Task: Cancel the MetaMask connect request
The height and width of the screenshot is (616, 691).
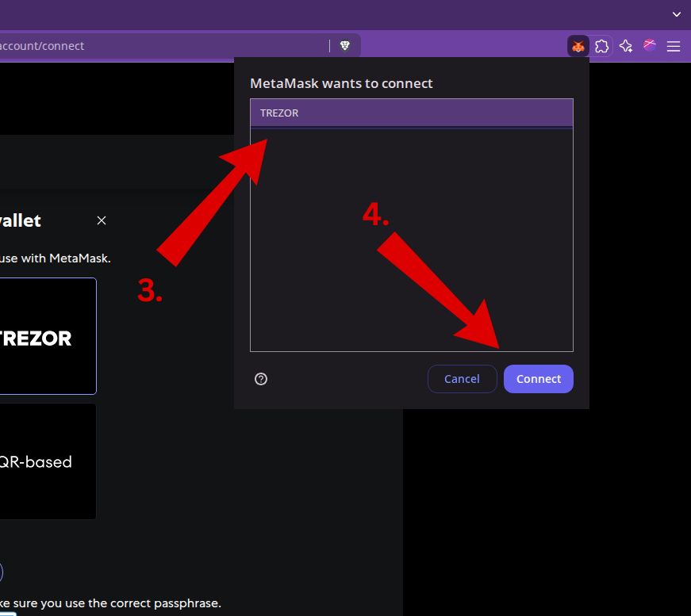Action: 462,379
